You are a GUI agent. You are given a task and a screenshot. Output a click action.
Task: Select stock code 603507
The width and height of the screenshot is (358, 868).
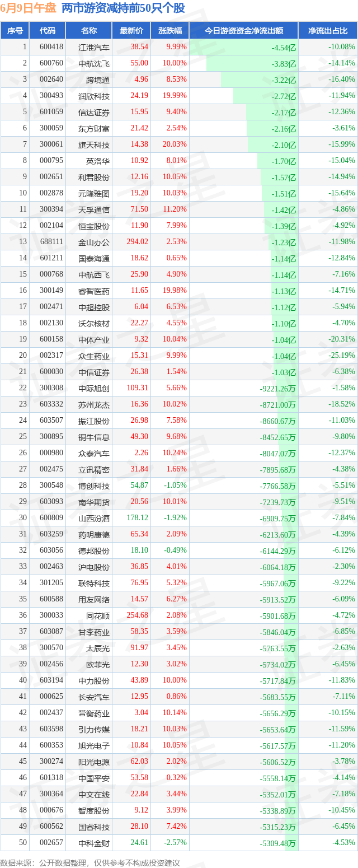click(51, 421)
